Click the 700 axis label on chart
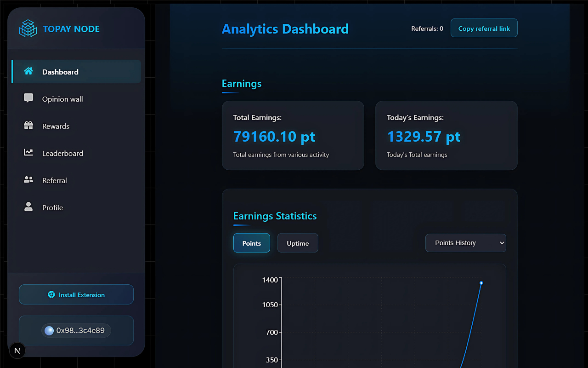 click(x=272, y=332)
